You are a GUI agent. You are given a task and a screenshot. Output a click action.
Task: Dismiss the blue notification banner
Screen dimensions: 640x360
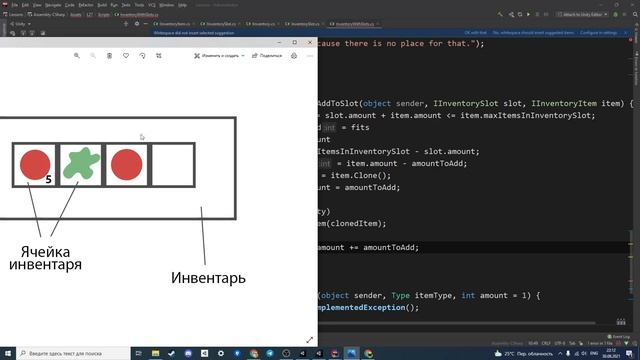(x=626, y=33)
